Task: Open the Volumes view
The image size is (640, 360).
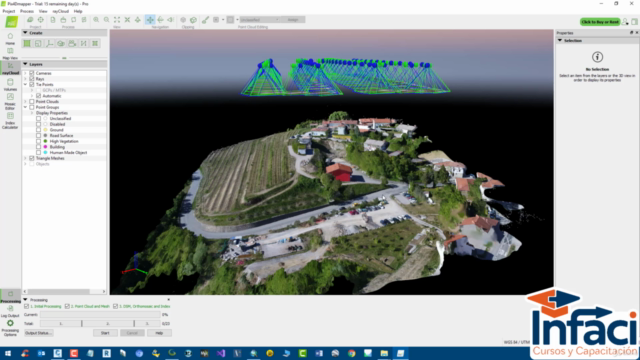Action: pyautogui.click(x=10, y=84)
